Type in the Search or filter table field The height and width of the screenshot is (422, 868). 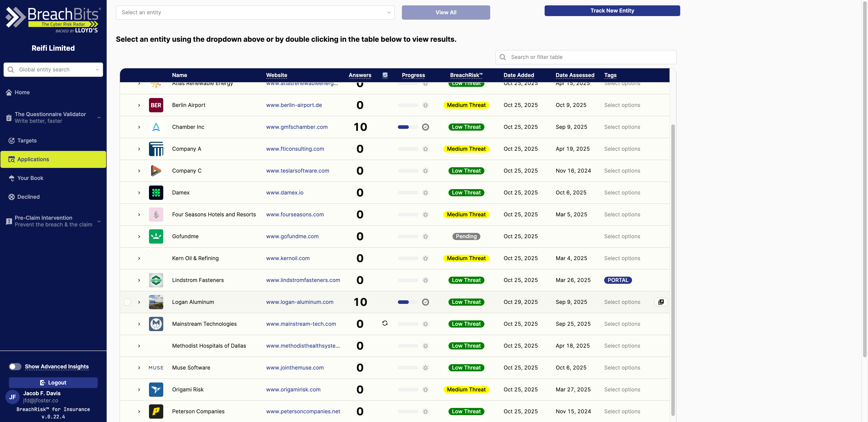tap(585, 57)
